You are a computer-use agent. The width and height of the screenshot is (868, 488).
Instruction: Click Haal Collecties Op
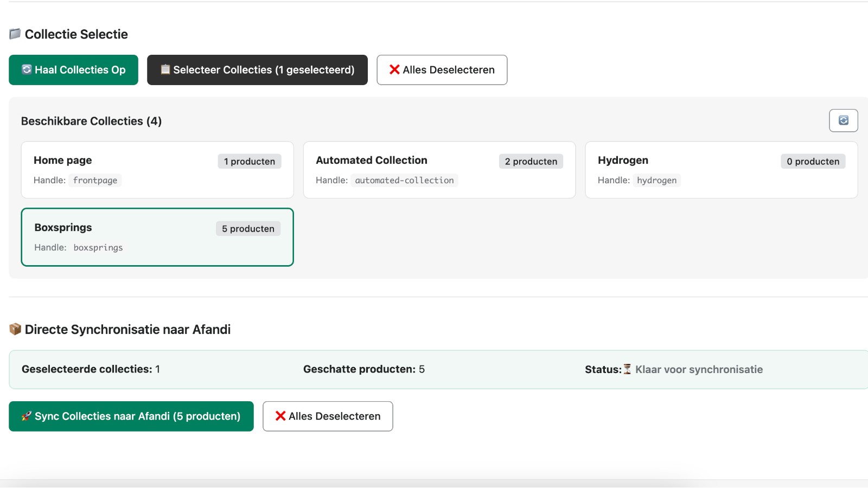point(73,69)
